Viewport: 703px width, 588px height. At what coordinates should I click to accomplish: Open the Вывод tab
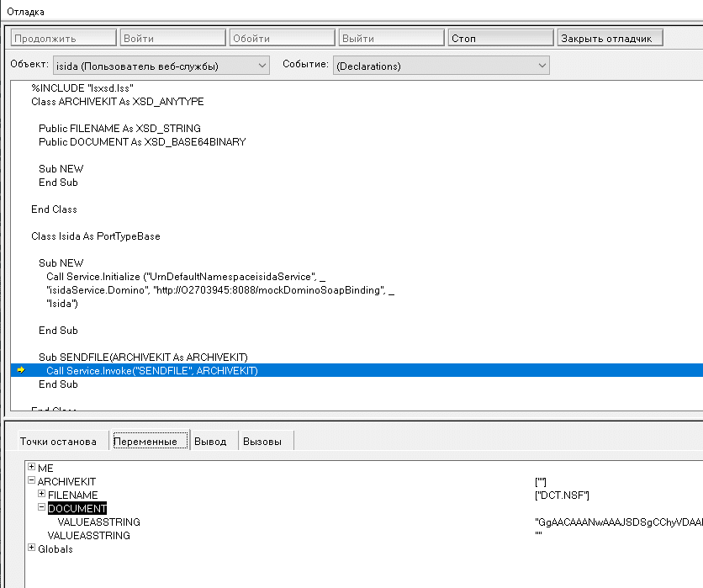pyautogui.click(x=210, y=442)
